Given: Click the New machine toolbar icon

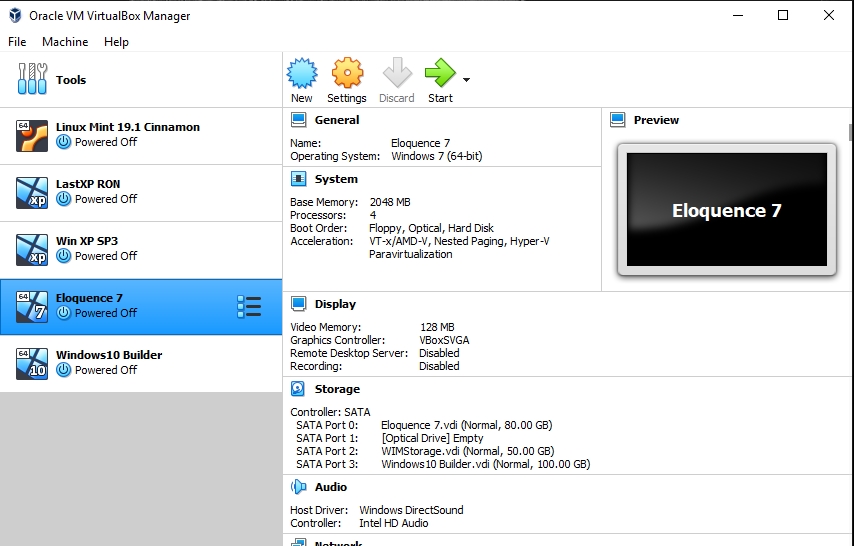Looking at the screenshot, I should (x=302, y=74).
